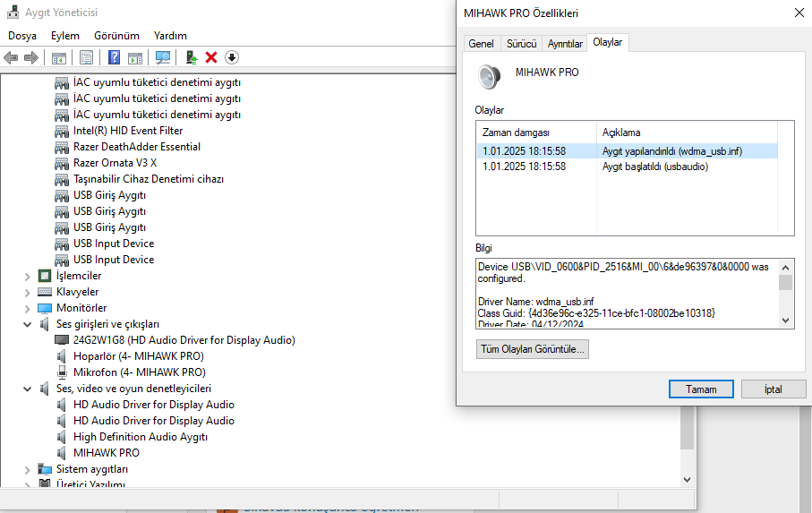The image size is (812, 513).
Task: Click the Bilgi box scroll up arrow
Action: [785, 268]
